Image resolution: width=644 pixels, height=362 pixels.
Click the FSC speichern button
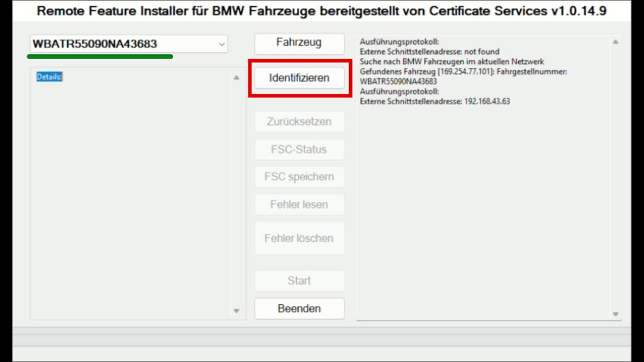(299, 177)
